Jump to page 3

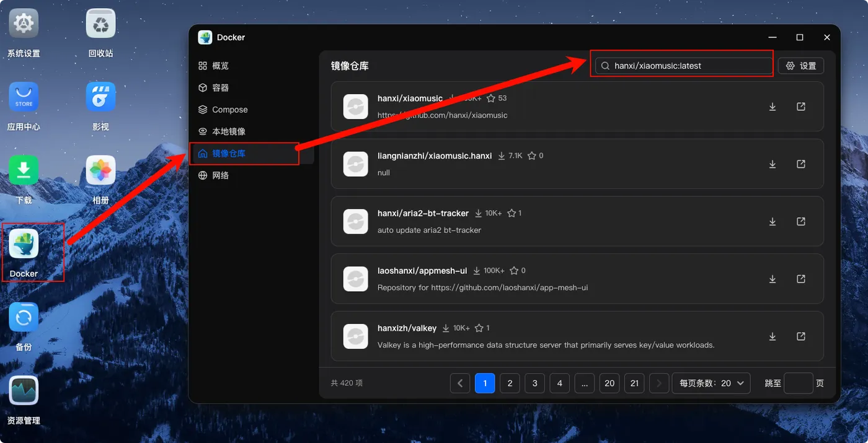534,384
